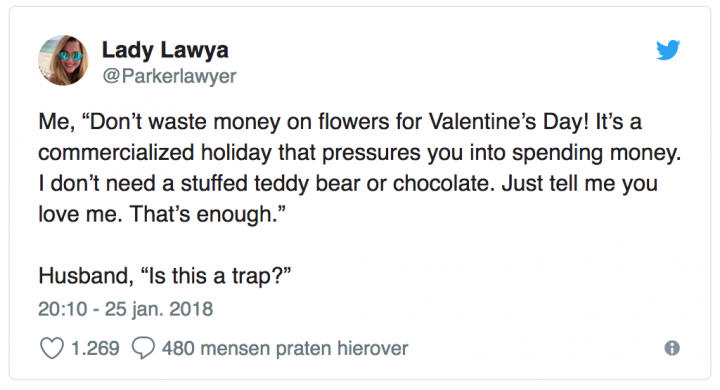Viewport: 720px width, 390px height.
Task: Click the 1.269 likes count
Action: [95, 348]
